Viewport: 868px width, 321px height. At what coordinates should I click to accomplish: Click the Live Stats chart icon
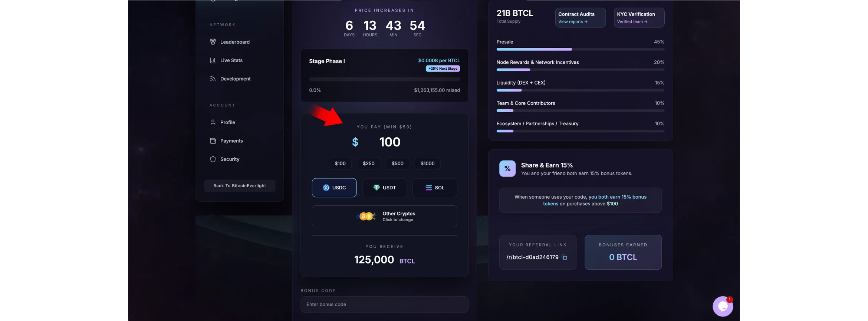tap(213, 60)
